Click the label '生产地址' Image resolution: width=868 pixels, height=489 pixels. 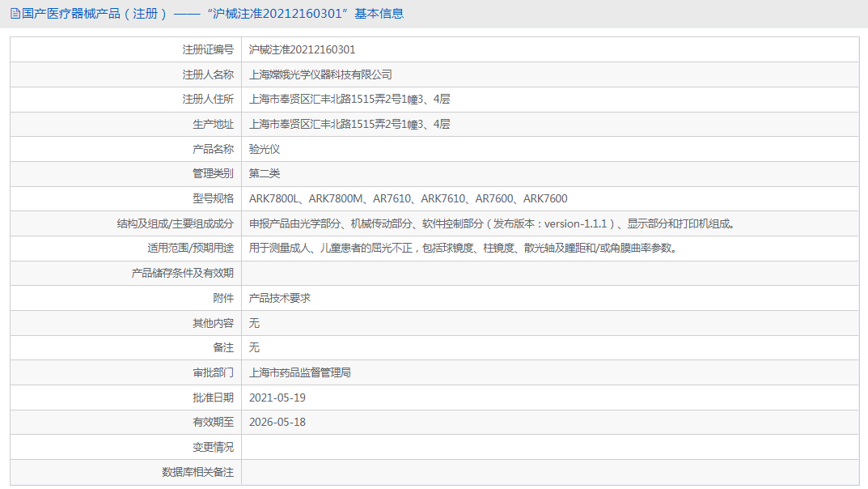tap(213, 124)
